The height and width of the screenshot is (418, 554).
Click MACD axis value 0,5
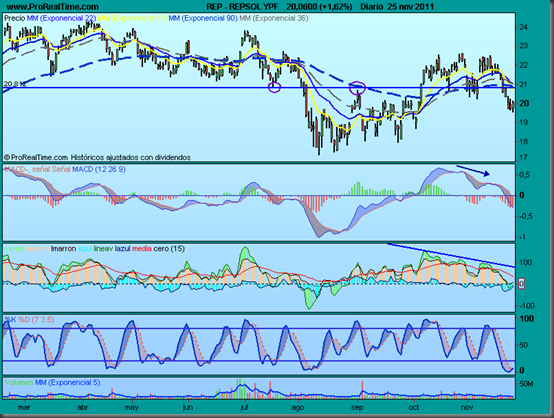[x=524, y=175]
